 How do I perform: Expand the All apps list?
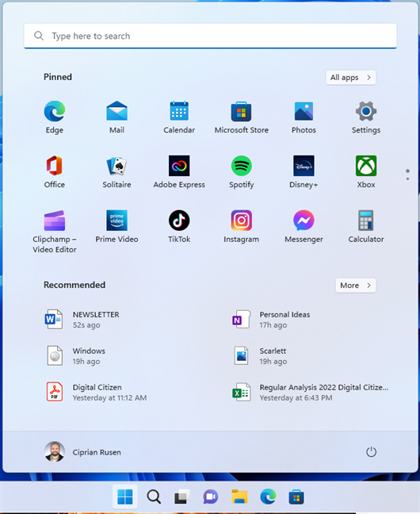tap(350, 78)
